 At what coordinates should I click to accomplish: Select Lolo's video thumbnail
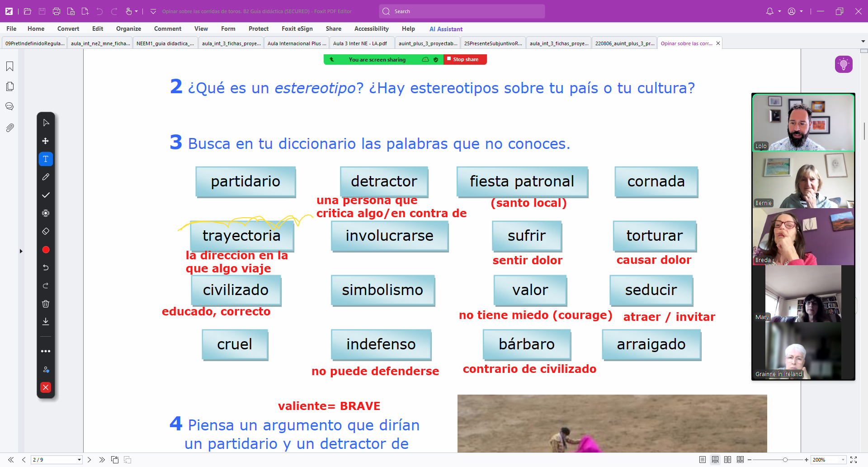803,123
